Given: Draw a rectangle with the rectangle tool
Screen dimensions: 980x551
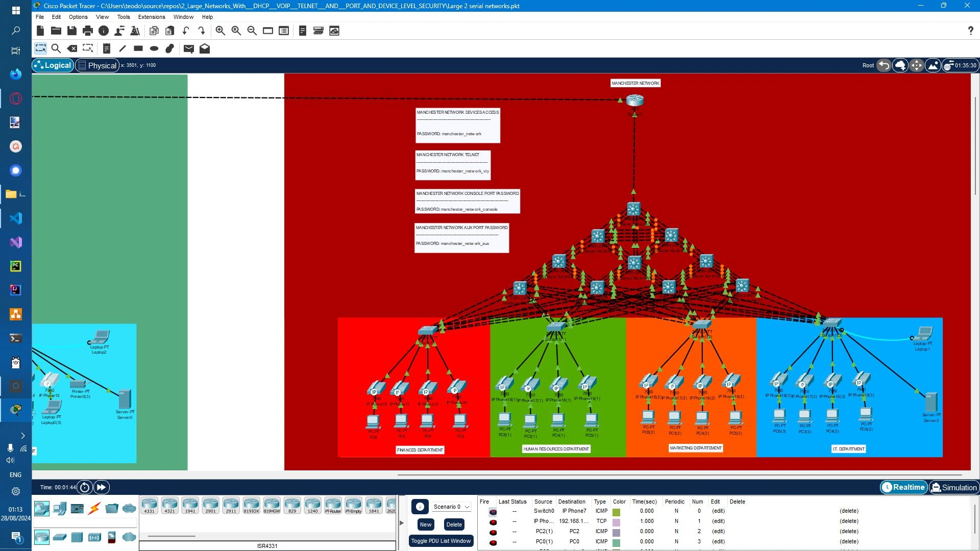Looking at the screenshot, I should tap(138, 48).
